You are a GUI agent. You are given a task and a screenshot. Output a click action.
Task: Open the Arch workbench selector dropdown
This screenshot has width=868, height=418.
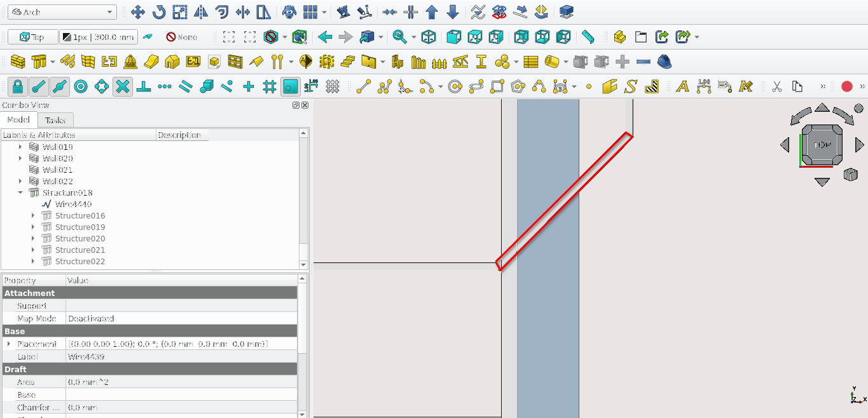coord(62,12)
